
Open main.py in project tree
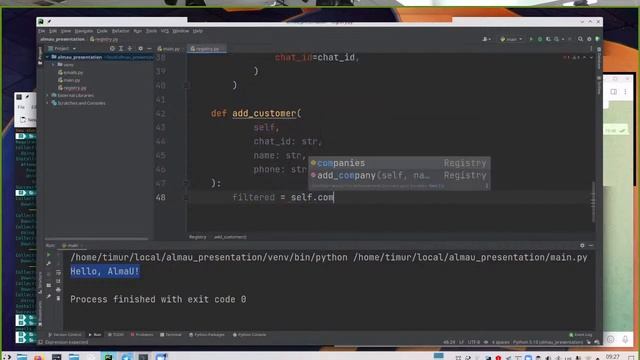(69, 80)
